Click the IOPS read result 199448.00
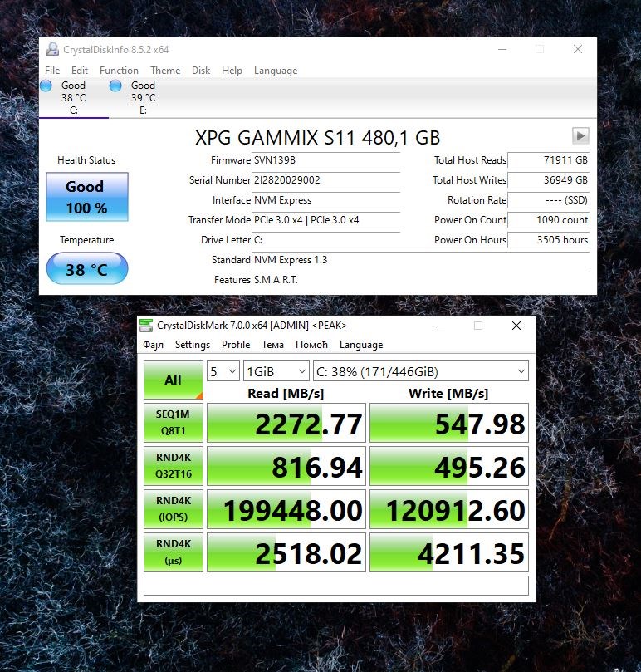This screenshot has width=641, height=672. (x=286, y=509)
